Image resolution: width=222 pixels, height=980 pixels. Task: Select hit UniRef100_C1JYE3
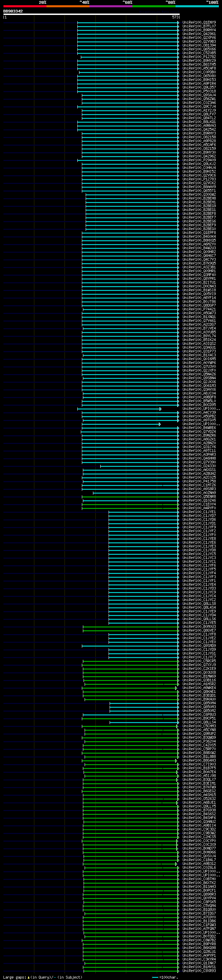(199, 546)
